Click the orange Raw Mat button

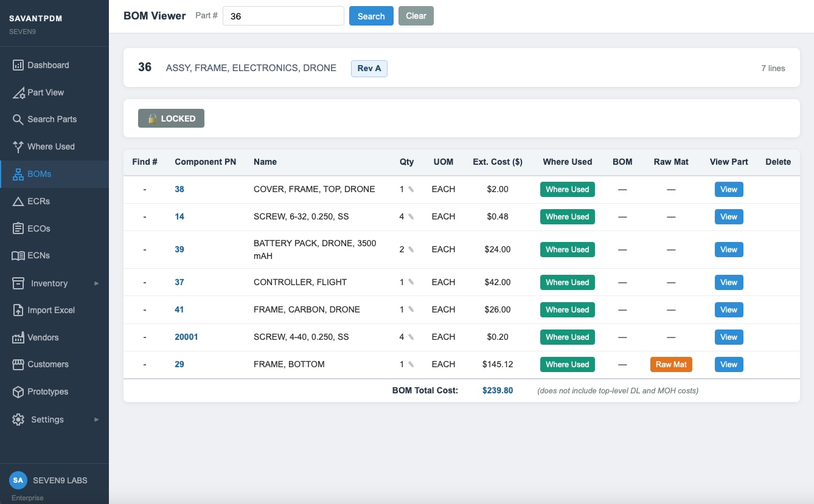click(x=671, y=364)
